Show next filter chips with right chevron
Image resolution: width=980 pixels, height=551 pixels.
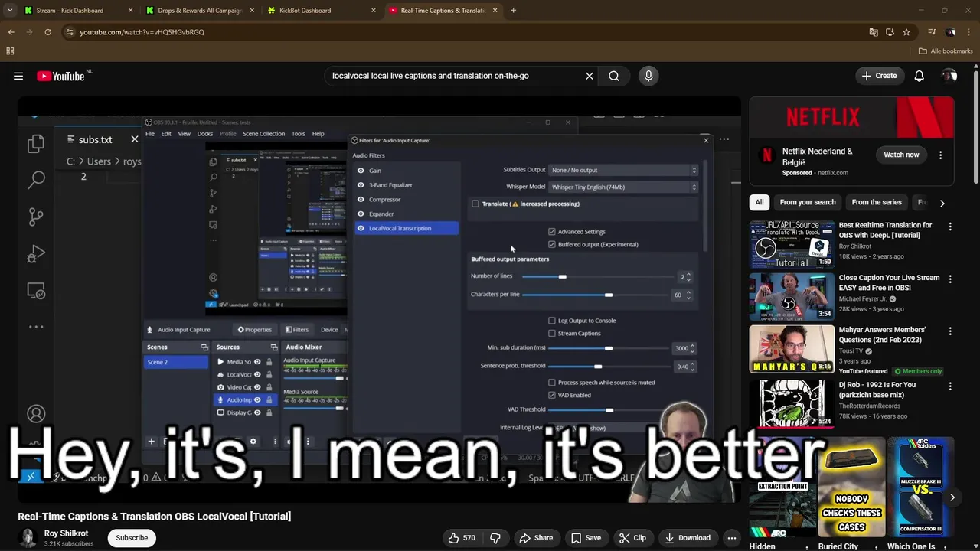click(942, 203)
